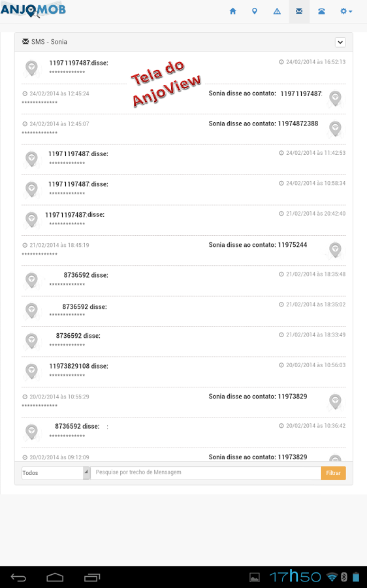Open the phone calls icon in navbar
The width and height of the screenshot is (367, 588).
click(321, 11)
